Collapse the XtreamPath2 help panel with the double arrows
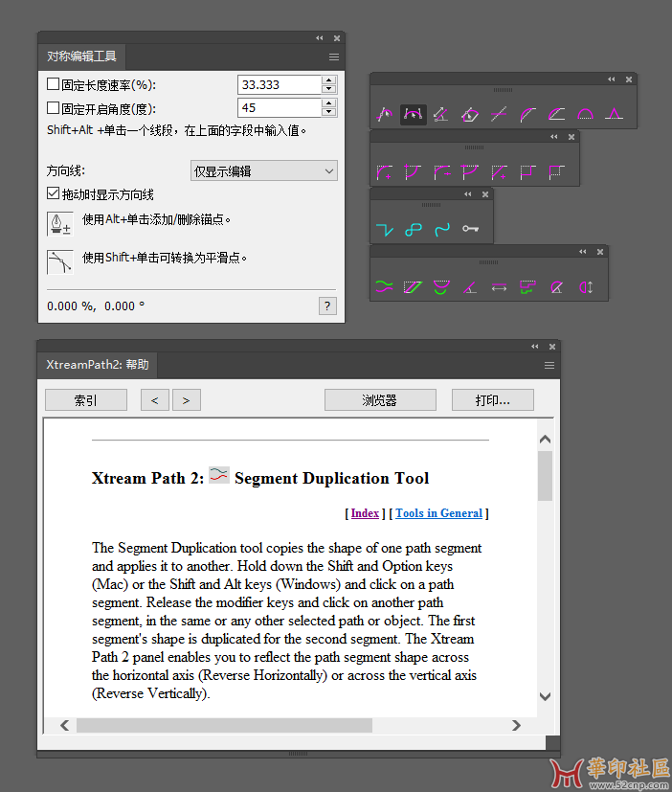The height and width of the screenshot is (792, 672). (535, 347)
